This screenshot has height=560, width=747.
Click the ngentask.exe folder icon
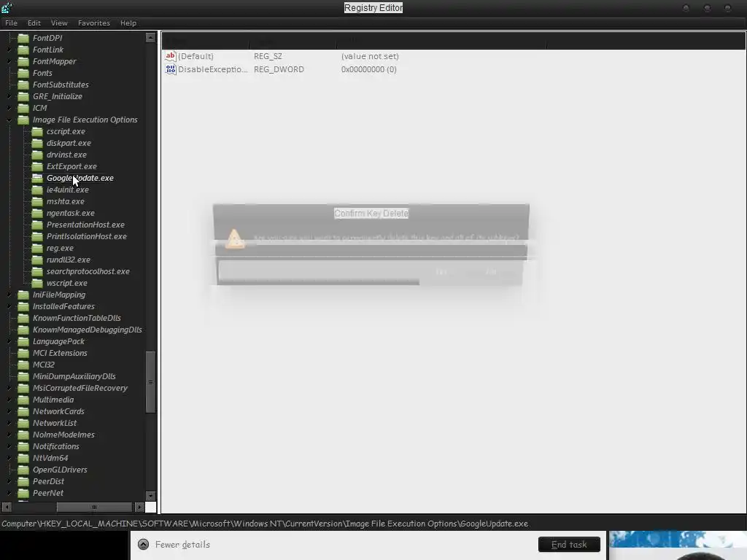point(37,213)
